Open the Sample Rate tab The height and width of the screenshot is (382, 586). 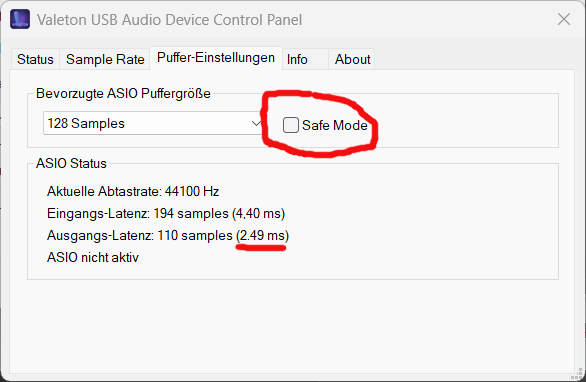[x=105, y=59]
